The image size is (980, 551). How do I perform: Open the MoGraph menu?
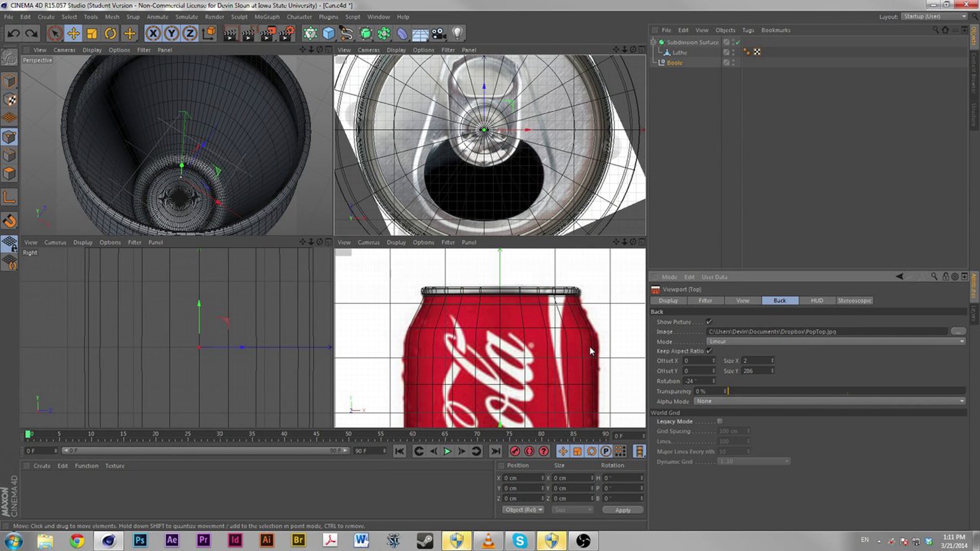[267, 17]
